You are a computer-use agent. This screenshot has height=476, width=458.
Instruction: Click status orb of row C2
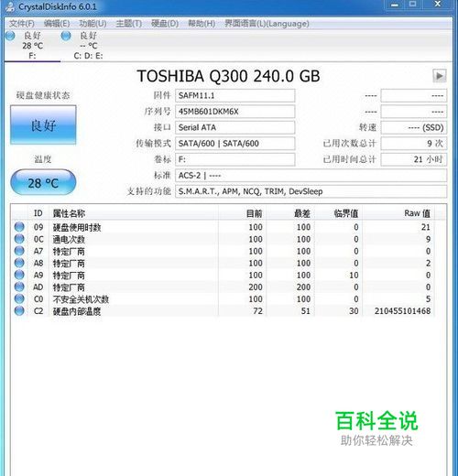click(19, 310)
